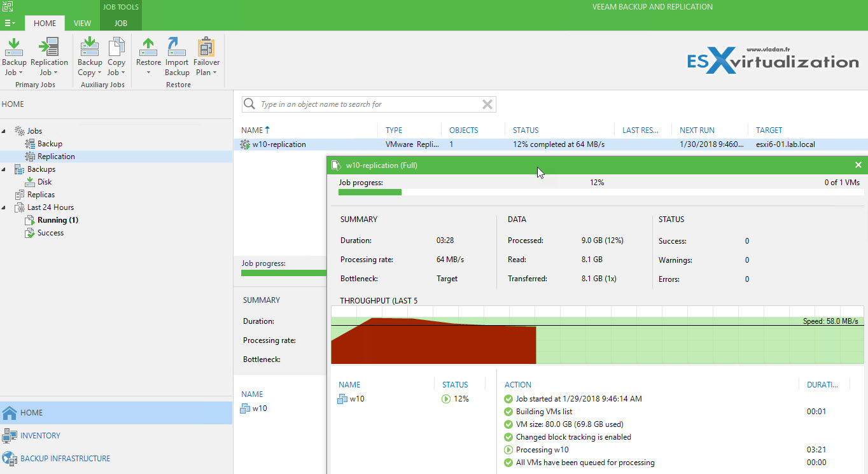Switch to the JOB ribbon tab

(x=120, y=23)
